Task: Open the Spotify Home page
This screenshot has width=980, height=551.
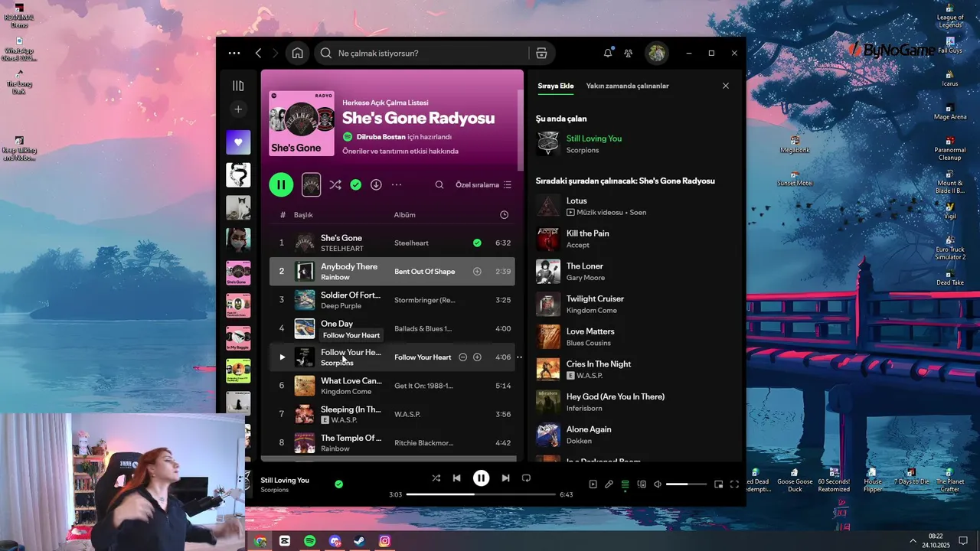Action: (297, 54)
